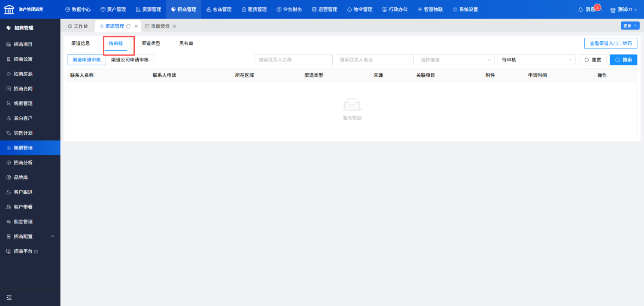The height and width of the screenshot is (306, 644).
Task: Open 系统设置 in top navigation
Action: [465, 9]
